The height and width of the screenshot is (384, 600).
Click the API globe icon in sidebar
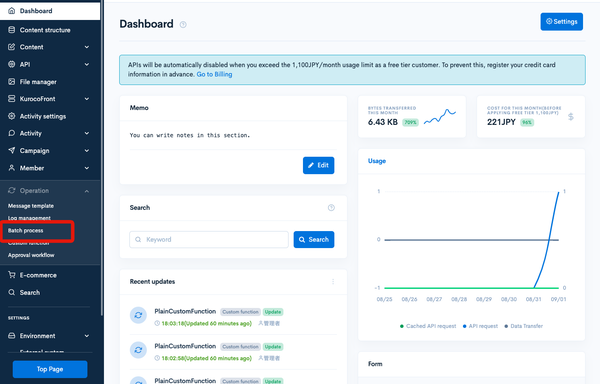(12, 64)
